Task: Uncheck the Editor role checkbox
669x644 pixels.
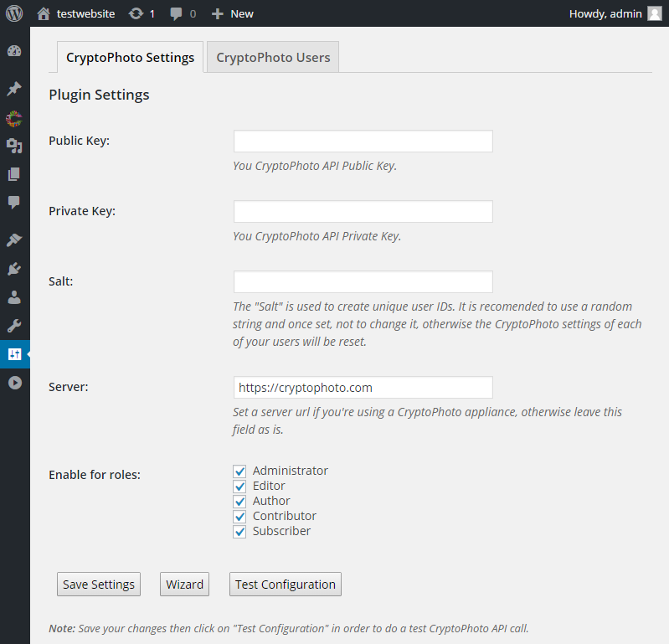Action: coord(239,486)
